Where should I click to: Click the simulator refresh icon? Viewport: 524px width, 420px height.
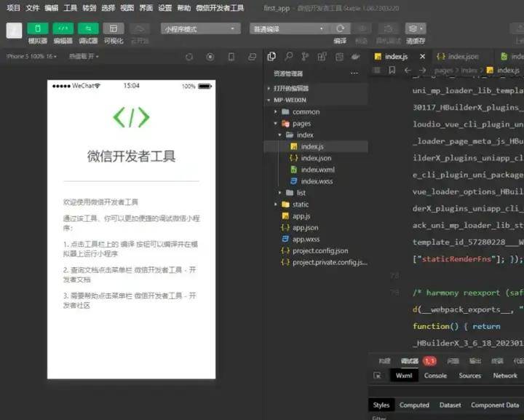189,57
